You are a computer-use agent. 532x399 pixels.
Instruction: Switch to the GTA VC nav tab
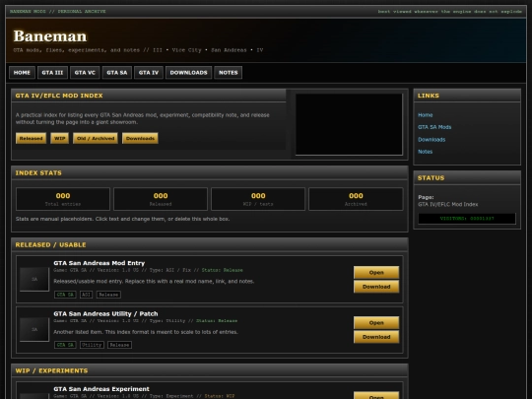85,73
